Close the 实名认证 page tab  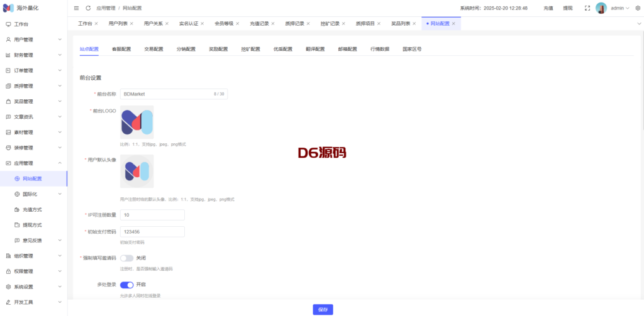202,24
